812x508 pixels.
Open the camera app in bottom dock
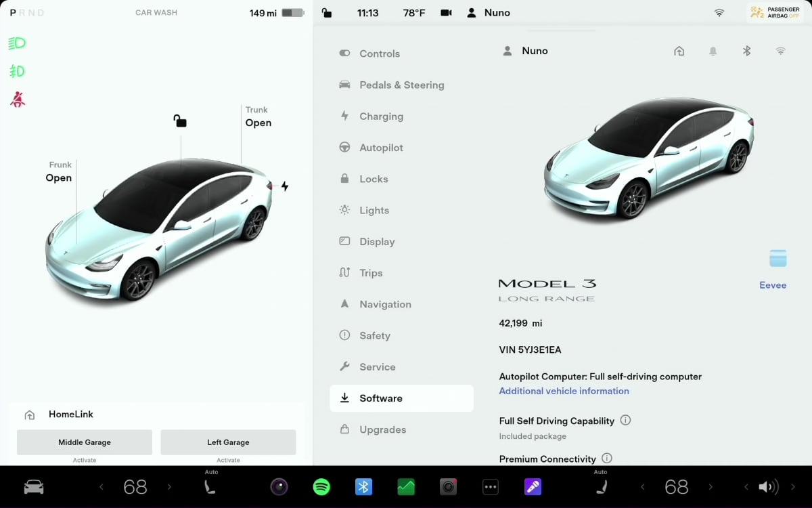tap(279, 486)
